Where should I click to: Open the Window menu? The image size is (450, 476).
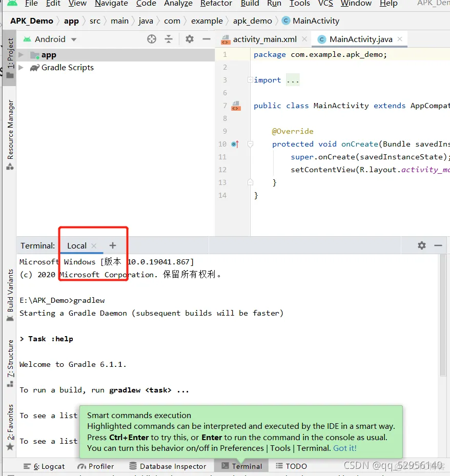tap(356, 4)
